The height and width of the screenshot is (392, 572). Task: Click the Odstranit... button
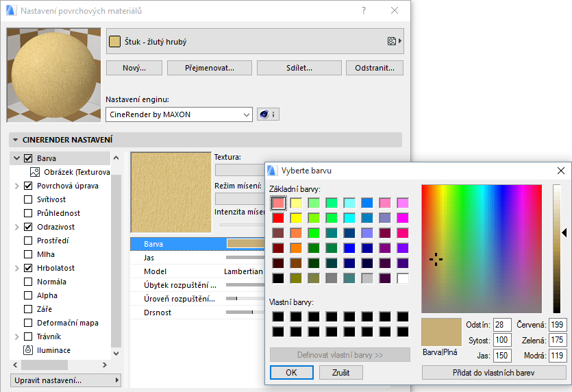coord(375,68)
